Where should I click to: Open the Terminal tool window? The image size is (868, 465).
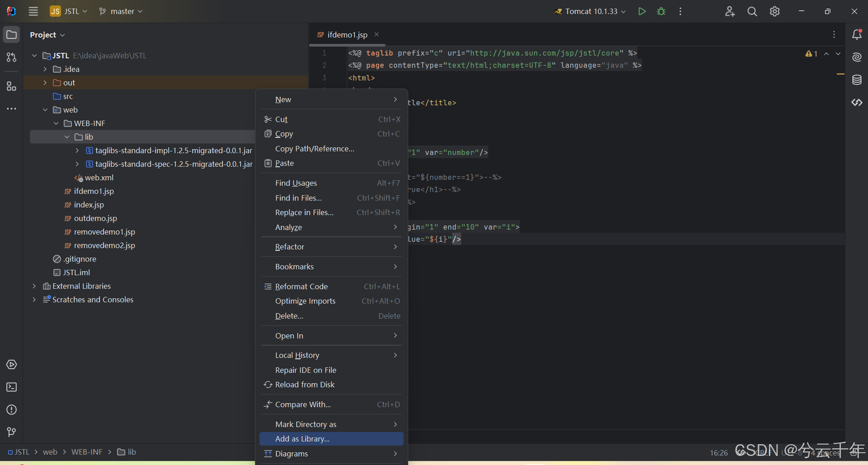click(11, 387)
